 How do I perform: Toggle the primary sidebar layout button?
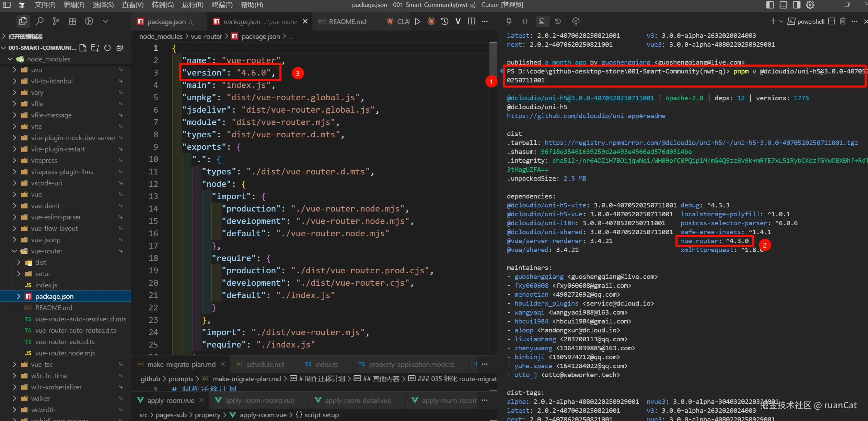pyautogui.click(x=770, y=5)
